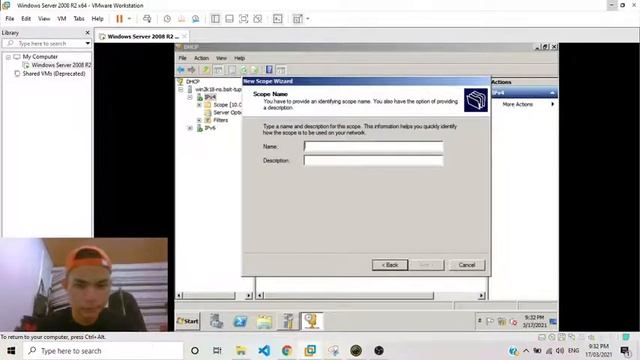
Task: Open Server Manager from the guest taskbar
Action: click(x=216, y=321)
